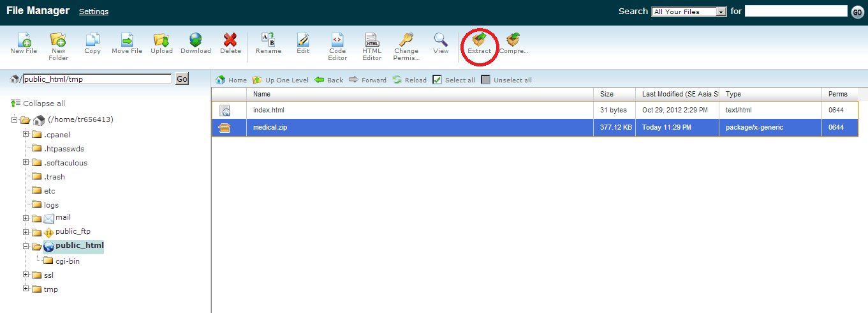Viewport: 868px width, 313px height.
Task: Select public_html folder in tree
Action: 79,246
